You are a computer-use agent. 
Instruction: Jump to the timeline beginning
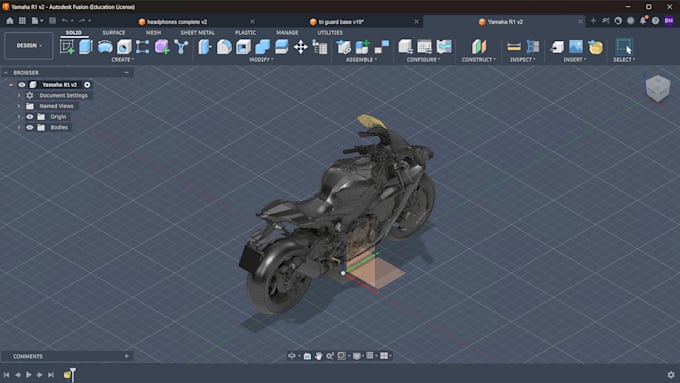[7, 374]
